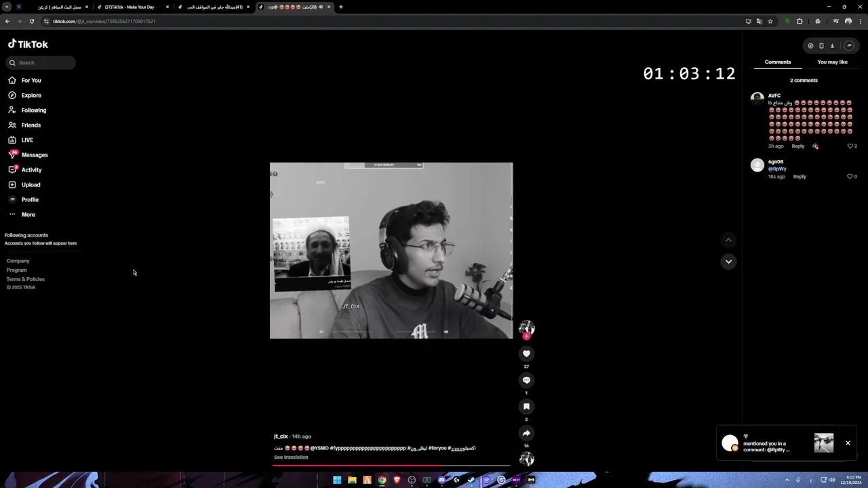
Task: Translate this page icon in address bar
Action: coord(759,21)
